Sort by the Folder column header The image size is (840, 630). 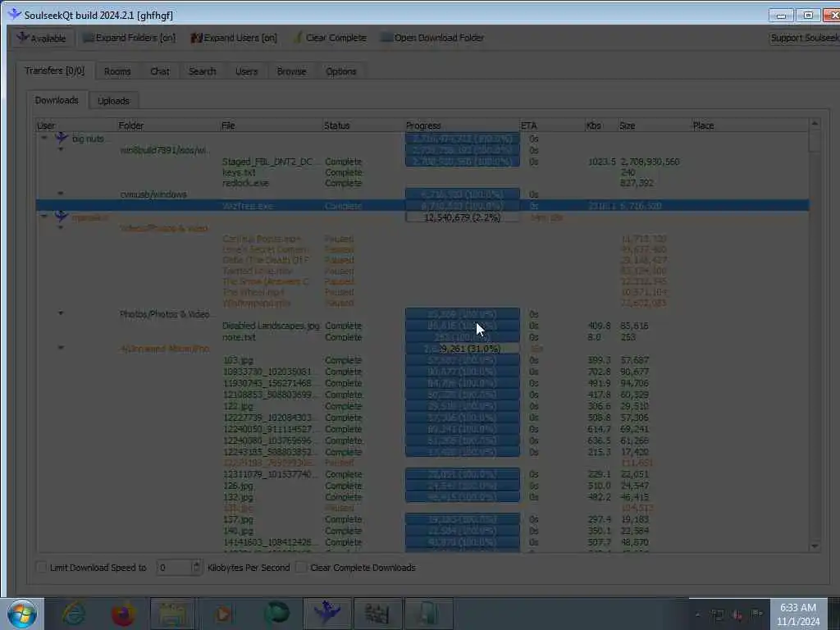click(167, 126)
